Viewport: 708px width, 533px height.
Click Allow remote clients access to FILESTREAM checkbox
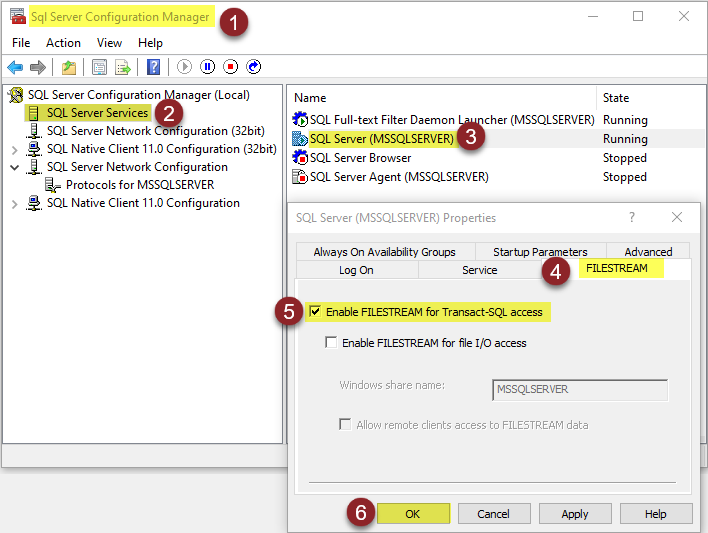coord(345,425)
